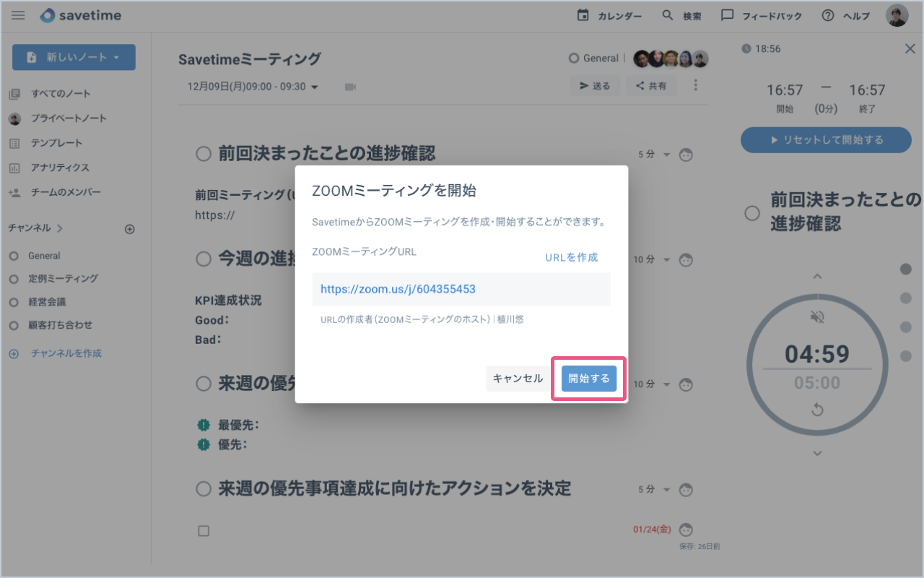This screenshot has width=924, height=578.
Task: Close the timer panel
Action: point(910,48)
